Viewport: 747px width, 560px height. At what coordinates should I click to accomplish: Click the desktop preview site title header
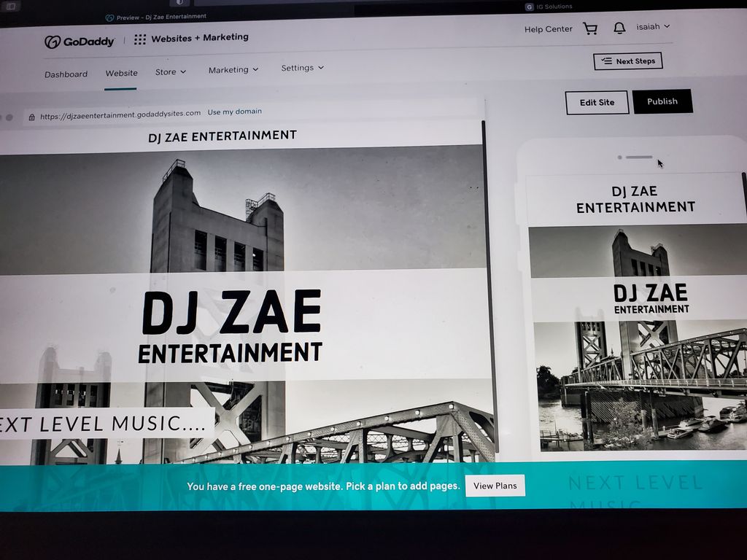tap(222, 136)
